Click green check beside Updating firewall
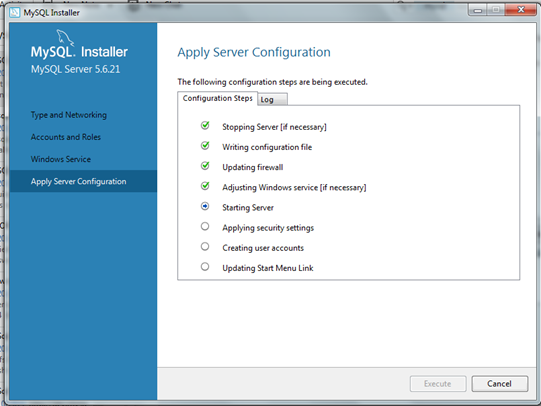Screen dimensions: 541x406 coord(205,166)
